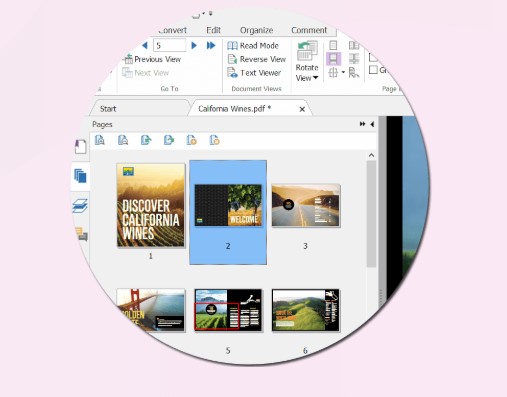Screen dimensions: 507x397
Task: Open the Organize ribbon tab
Action: click(x=256, y=30)
